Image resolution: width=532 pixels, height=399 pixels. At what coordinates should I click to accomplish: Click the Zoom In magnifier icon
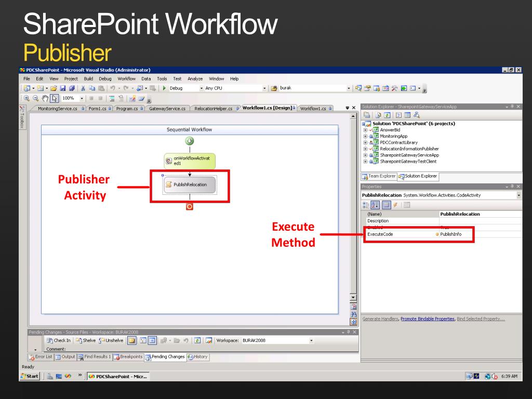tap(26, 98)
